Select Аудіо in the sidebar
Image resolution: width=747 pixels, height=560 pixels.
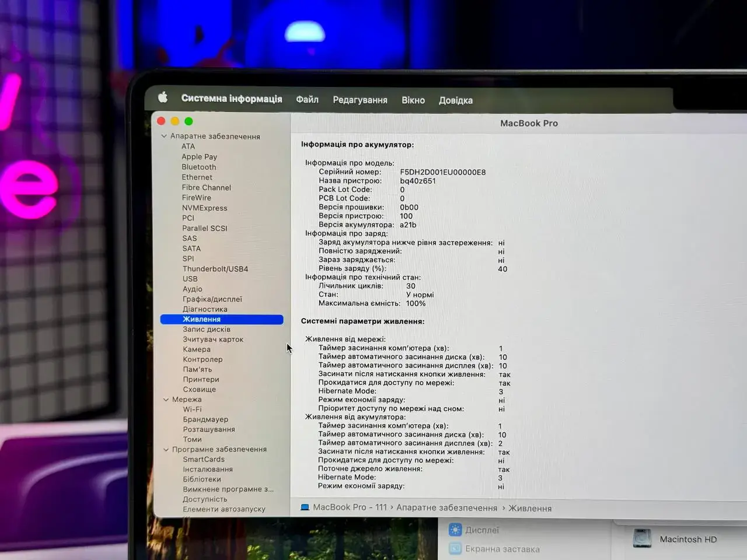coord(192,289)
